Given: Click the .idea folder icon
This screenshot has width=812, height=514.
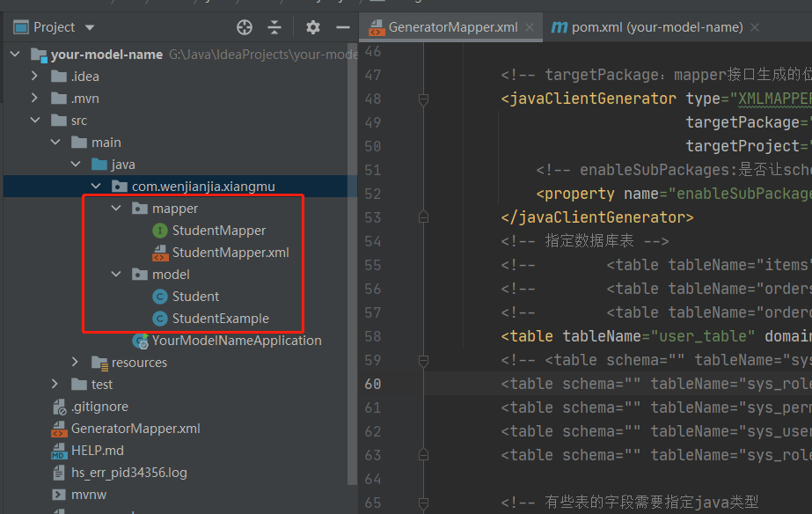Looking at the screenshot, I should coord(59,77).
